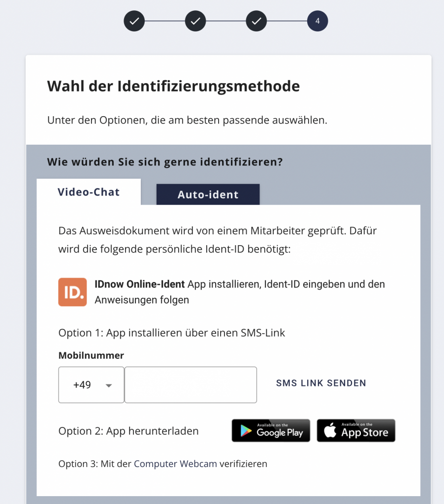
Task: Follow the Computer Webcam link
Action: point(175,464)
